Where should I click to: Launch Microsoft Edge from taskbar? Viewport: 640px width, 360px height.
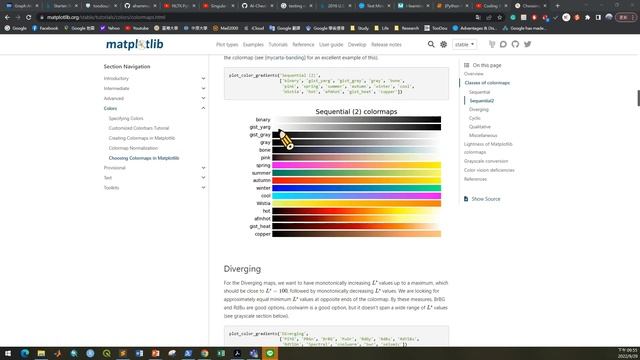tap(24, 353)
